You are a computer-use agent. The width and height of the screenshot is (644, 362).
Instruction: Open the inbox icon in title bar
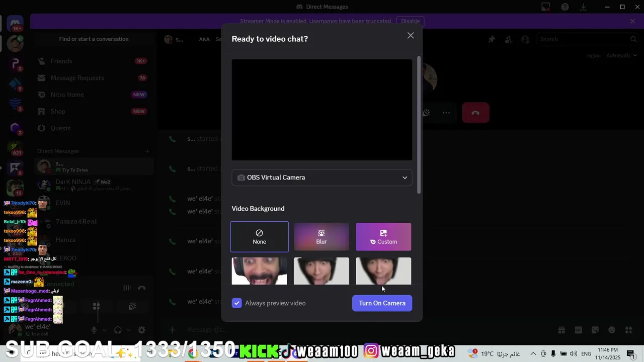click(x=546, y=7)
